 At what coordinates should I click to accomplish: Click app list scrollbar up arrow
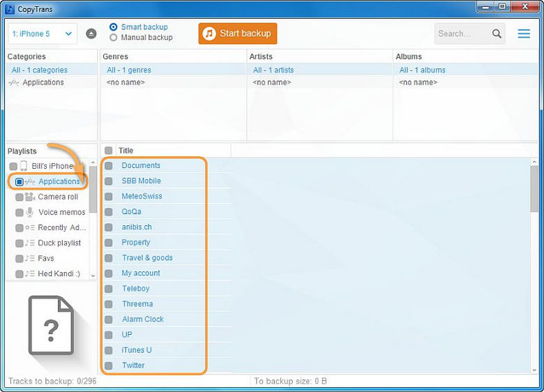534,163
